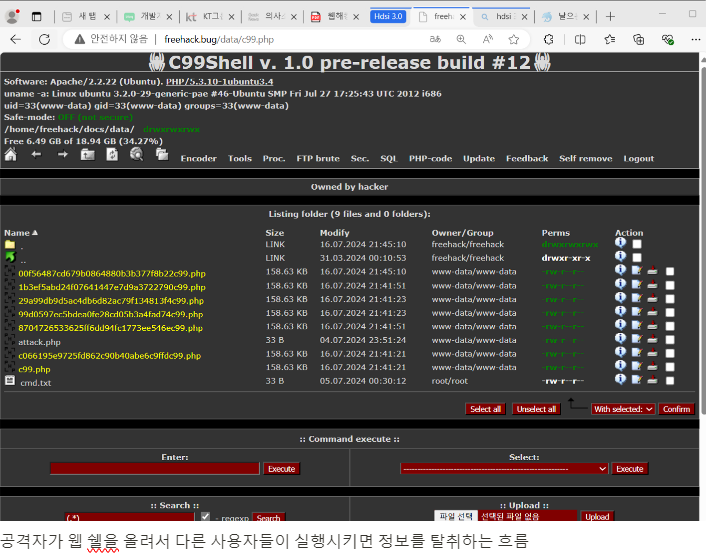Open the 'With selected:' dropdown
This screenshot has width=710, height=553.
623,409
